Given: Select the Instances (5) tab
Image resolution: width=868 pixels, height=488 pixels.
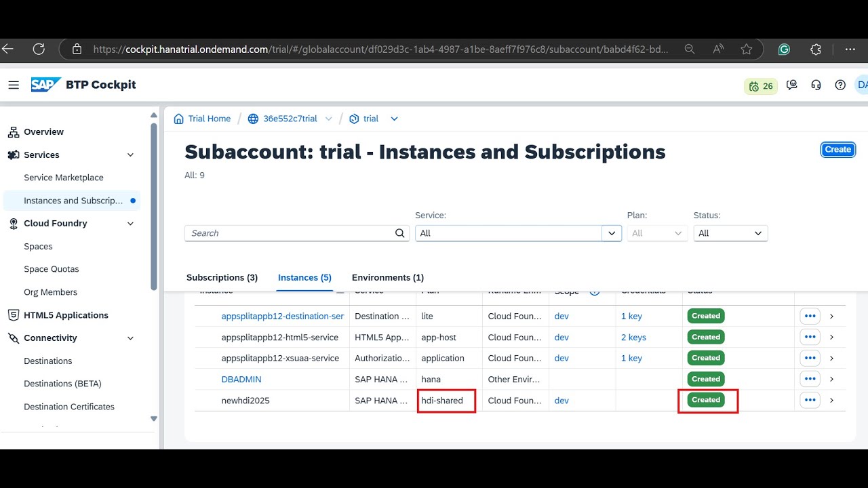Looking at the screenshot, I should pos(304,278).
